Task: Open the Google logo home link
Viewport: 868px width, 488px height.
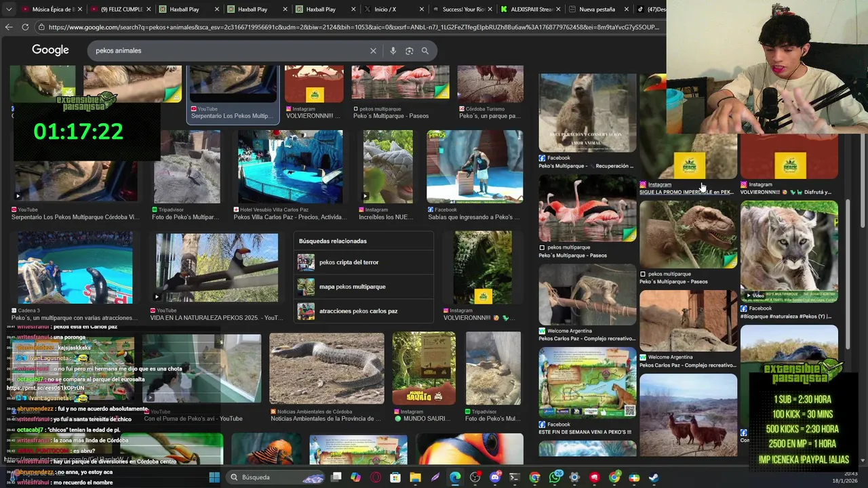Action: coord(50,50)
